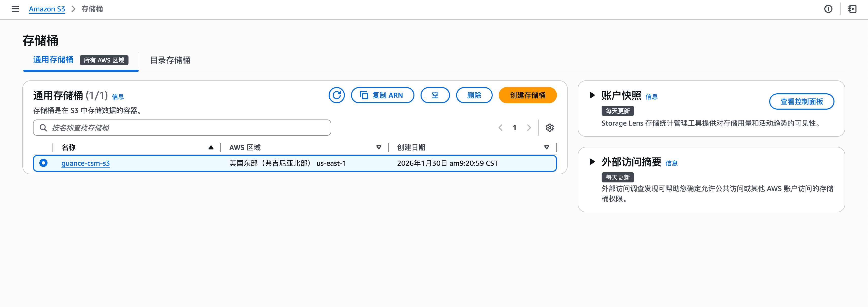This screenshot has height=307, width=868.
Task: Click Amazon S3 breadcrumb link
Action: click(x=47, y=9)
